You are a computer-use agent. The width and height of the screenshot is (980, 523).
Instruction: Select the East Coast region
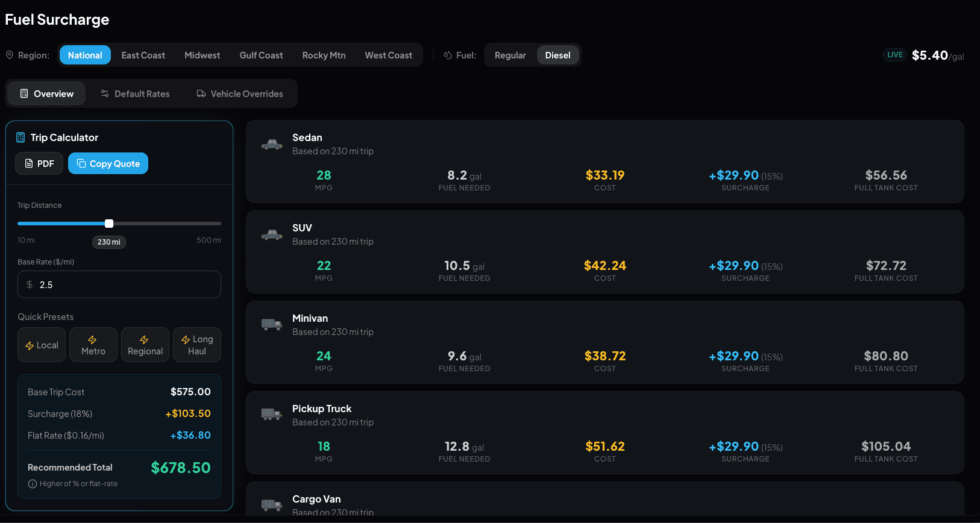[143, 55]
